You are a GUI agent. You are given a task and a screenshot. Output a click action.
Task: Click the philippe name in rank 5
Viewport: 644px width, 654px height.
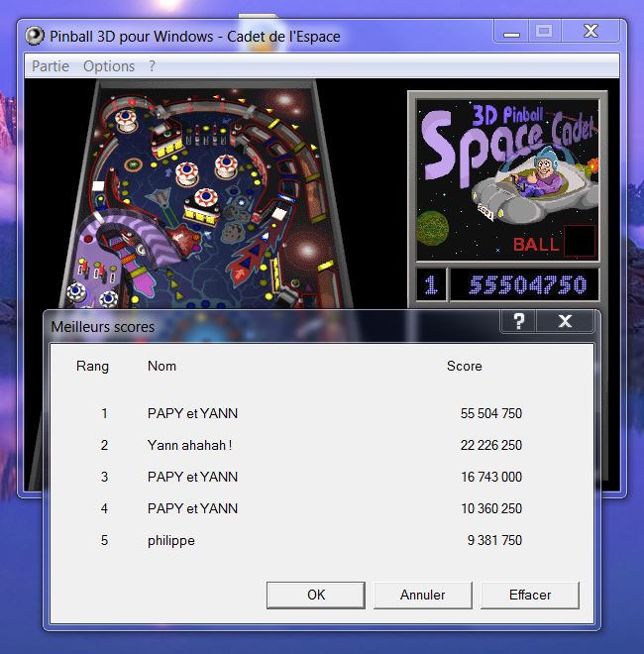[x=170, y=540]
